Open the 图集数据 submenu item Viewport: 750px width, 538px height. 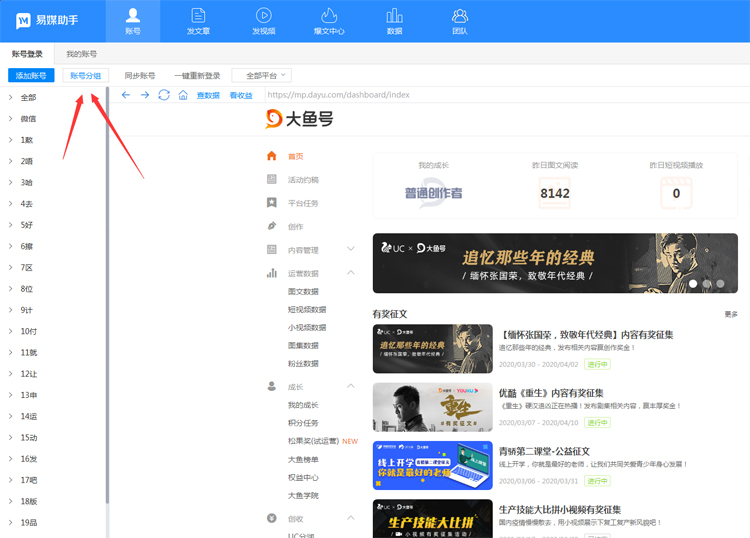tap(303, 345)
